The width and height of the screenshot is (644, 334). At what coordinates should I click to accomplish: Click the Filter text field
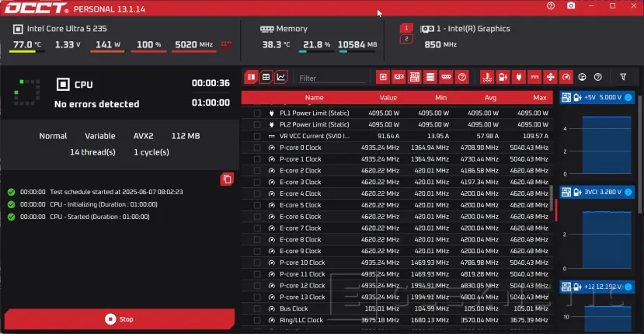click(x=332, y=78)
